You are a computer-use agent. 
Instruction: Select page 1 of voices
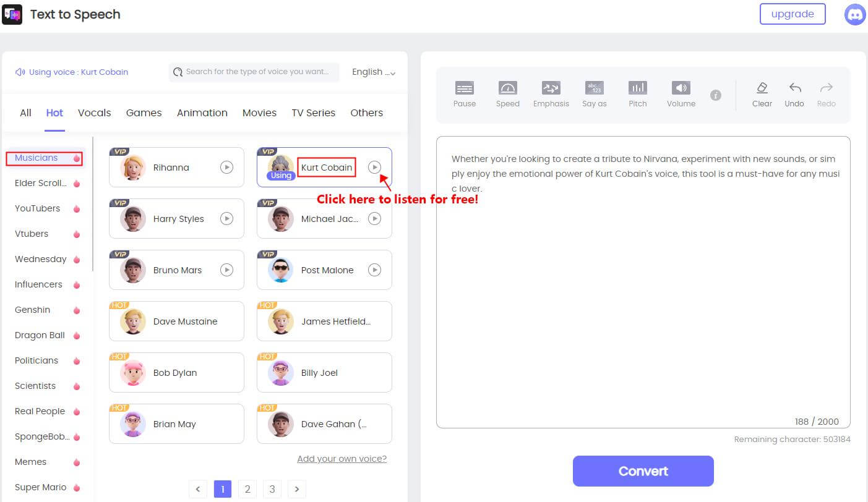(x=223, y=489)
